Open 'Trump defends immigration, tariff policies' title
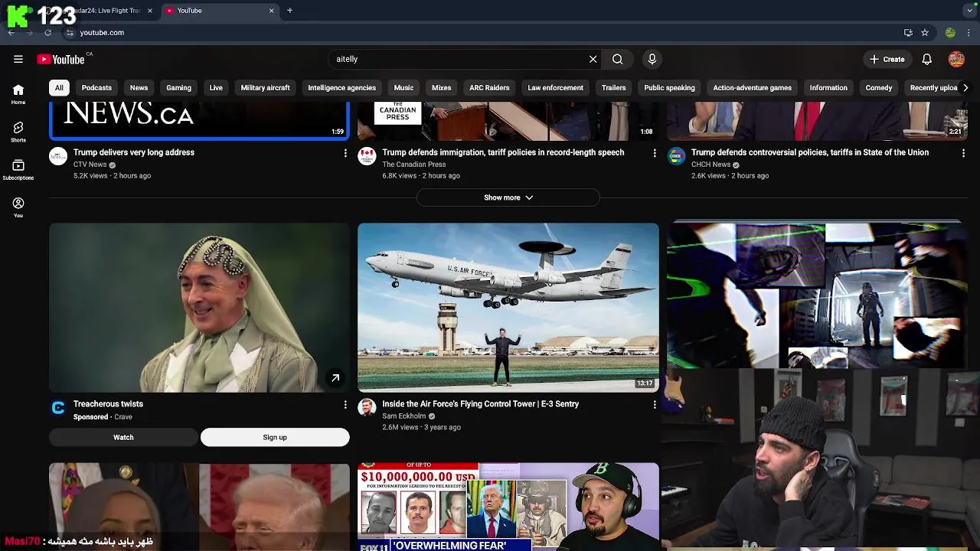The image size is (980, 551). click(x=503, y=152)
